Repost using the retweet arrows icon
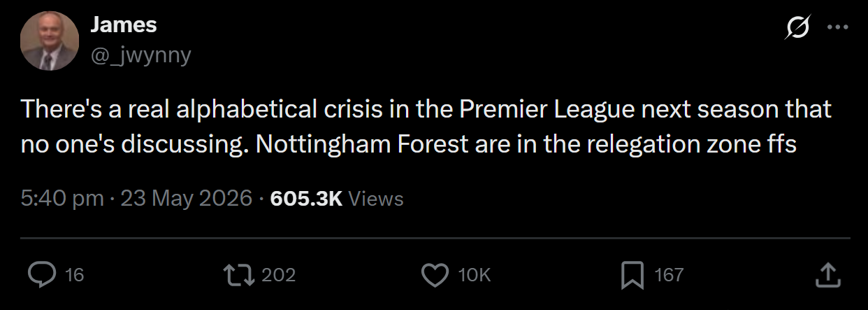 237,275
